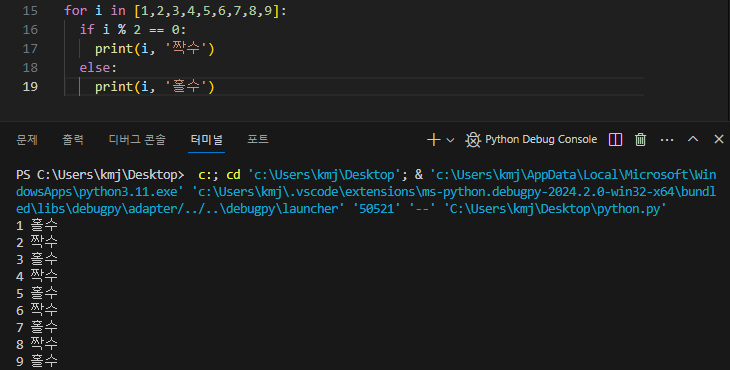730x370 pixels.
Task: Click terminal output line '2 짝수'
Action: [37, 242]
